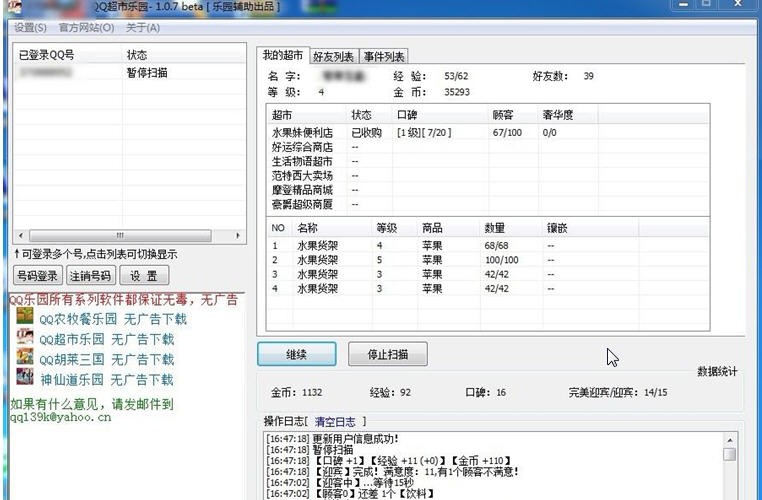Open QQ农牧餐乐园 无广告下载 link
The image size is (762, 500).
(x=113, y=319)
